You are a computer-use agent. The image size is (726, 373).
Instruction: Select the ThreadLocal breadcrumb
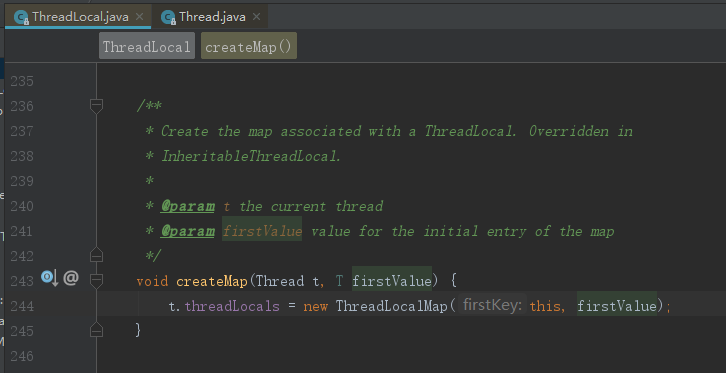point(147,46)
